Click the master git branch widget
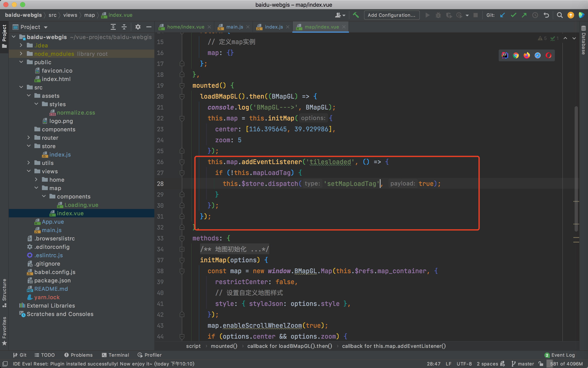The width and height of the screenshot is (588, 368). pos(523,364)
